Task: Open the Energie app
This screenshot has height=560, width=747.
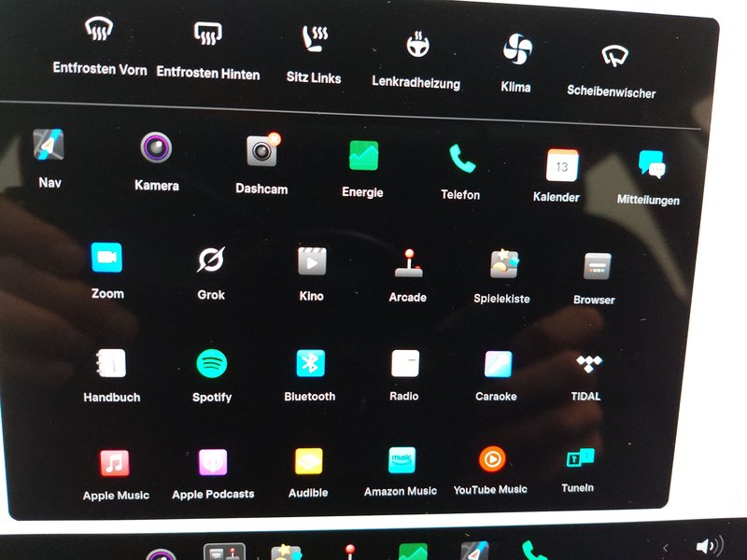Action: pos(363,155)
